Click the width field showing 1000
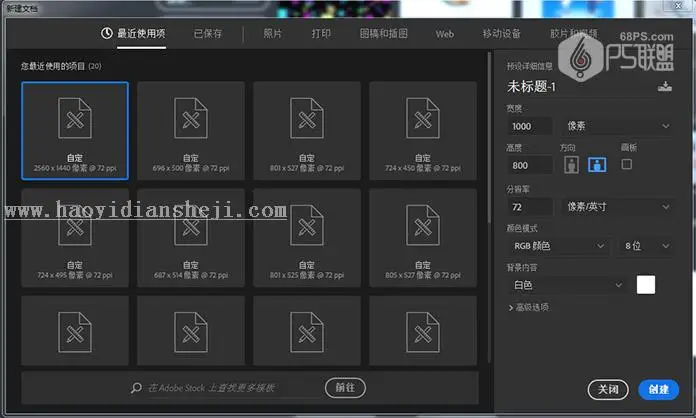This screenshot has height=418, width=696. [x=530, y=126]
